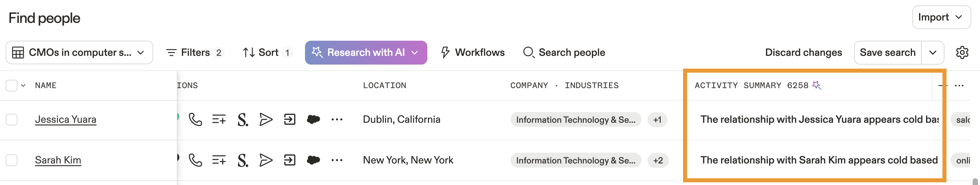The width and height of the screenshot is (980, 185).
Task: Tick the checkbox next to Sarah Kim
Action: [x=12, y=160]
